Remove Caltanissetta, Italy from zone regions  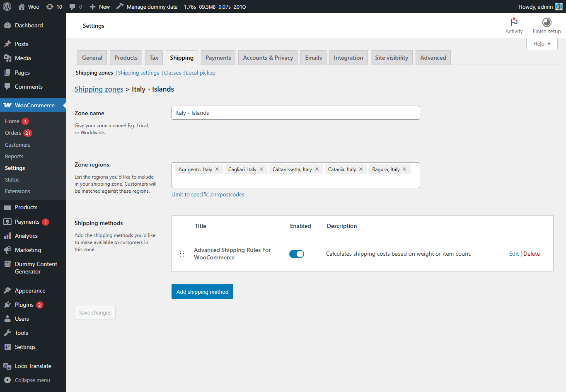pyautogui.click(x=317, y=169)
